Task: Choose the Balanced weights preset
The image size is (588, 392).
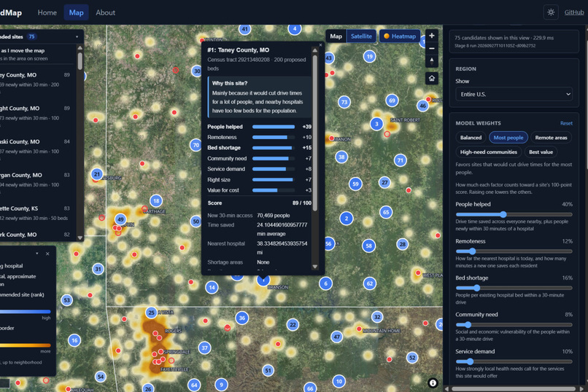Action: [x=471, y=138]
